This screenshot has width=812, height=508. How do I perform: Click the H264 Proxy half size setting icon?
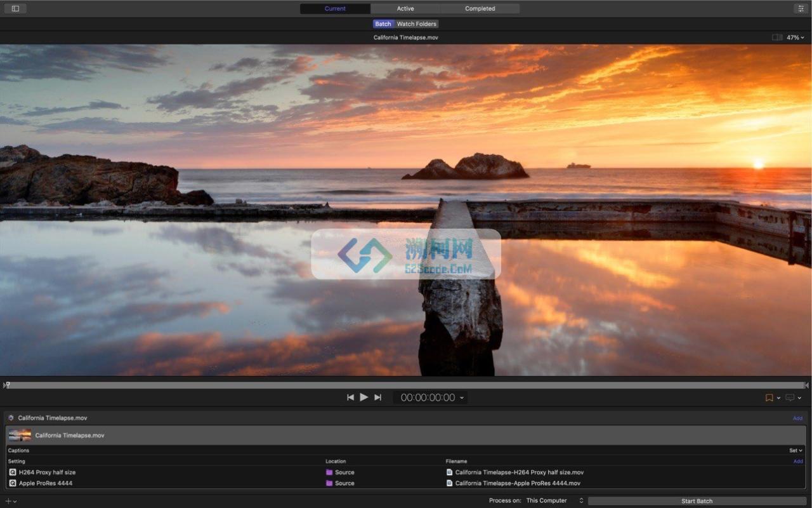[x=13, y=472]
